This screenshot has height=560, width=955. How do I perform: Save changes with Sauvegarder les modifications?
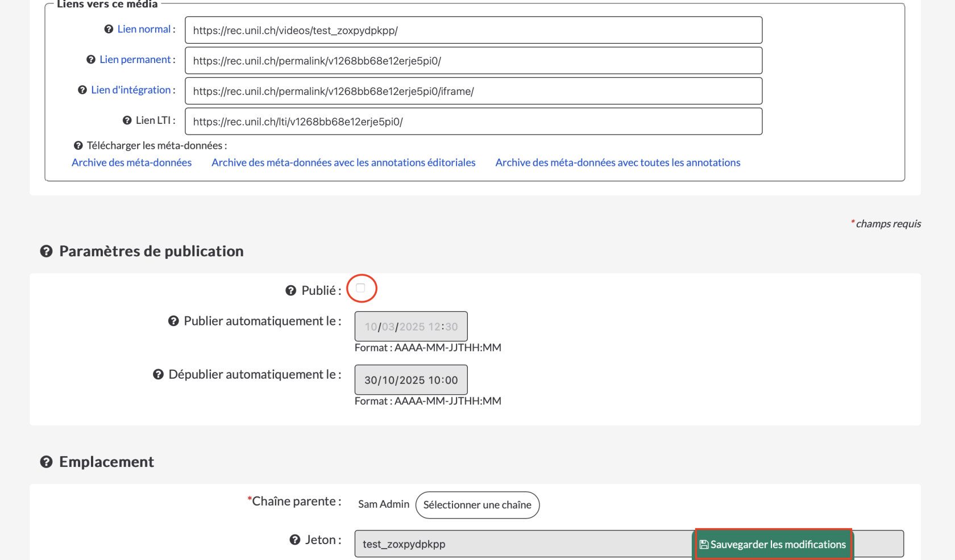click(x=773, y=544)
